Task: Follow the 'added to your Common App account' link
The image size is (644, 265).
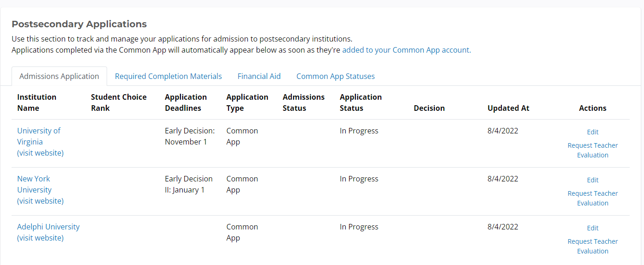Action: click(x=406, y=50)
